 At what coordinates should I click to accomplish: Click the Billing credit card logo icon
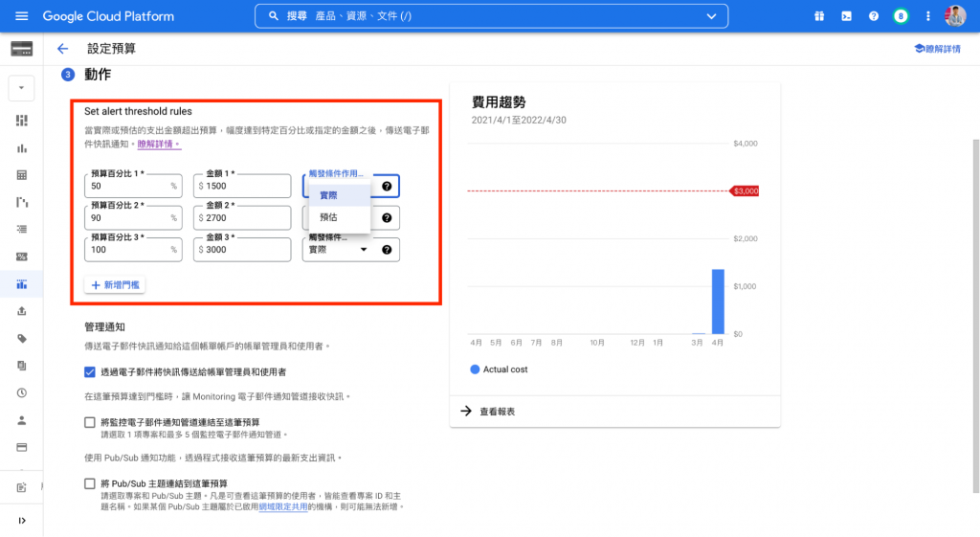coord(21,49)
